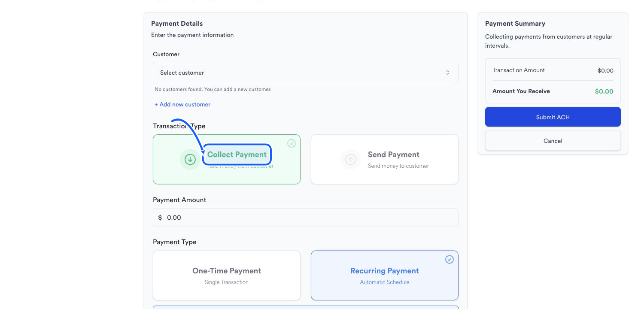
Task: Click the Payment Summary heading
Action: tap(515, 24)
